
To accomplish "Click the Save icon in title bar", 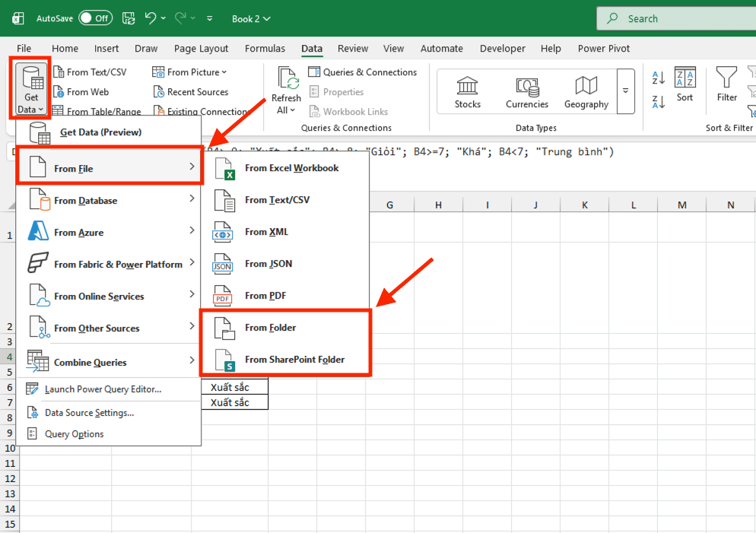I will (x=129, y=18).
